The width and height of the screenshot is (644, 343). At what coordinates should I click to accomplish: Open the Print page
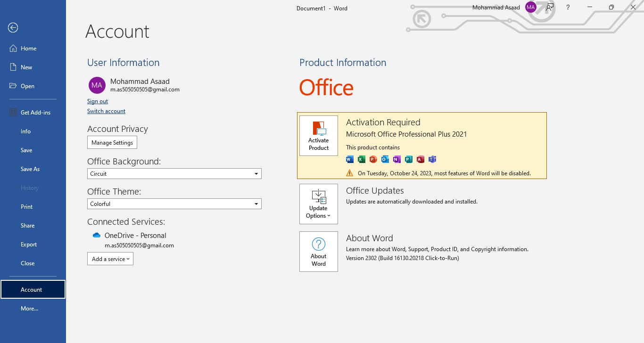(33, 207)
